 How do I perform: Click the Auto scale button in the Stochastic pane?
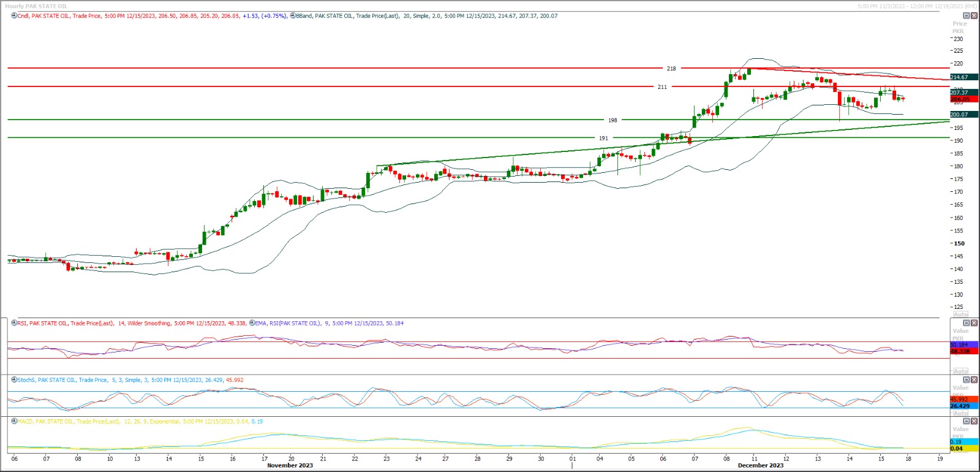pyautogui.click(x=960, y=413)
